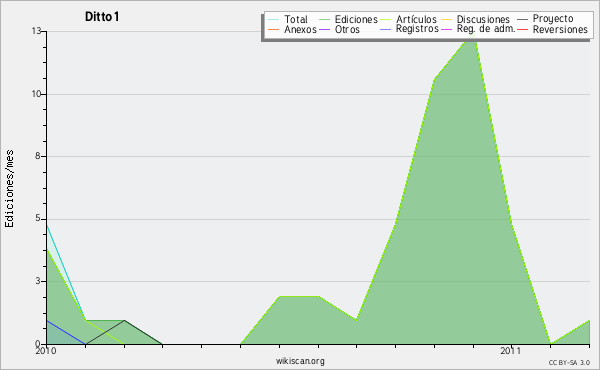
Task: Click the Proyecto legend label
Action: tap(553, 19)
